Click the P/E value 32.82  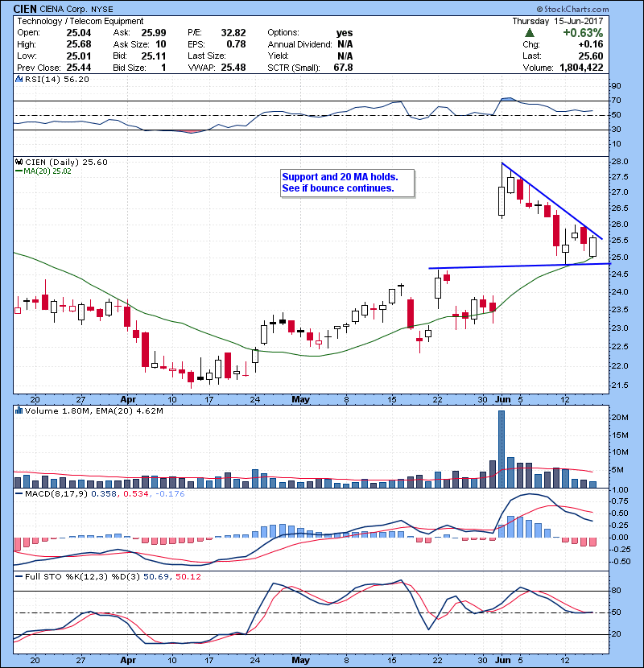(x=233, y=33)
